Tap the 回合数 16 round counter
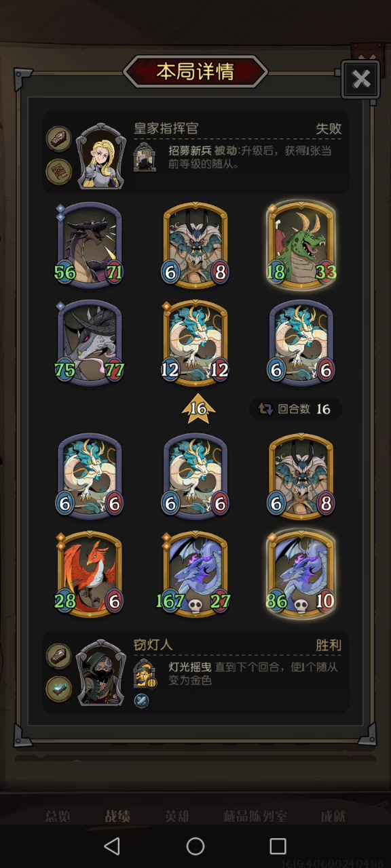 tap(295, 409)
